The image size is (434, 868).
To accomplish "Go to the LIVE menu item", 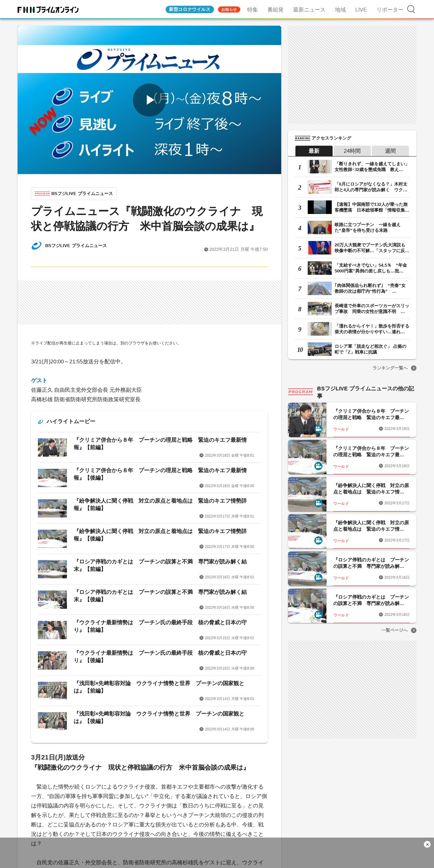I will click(361, 9).
